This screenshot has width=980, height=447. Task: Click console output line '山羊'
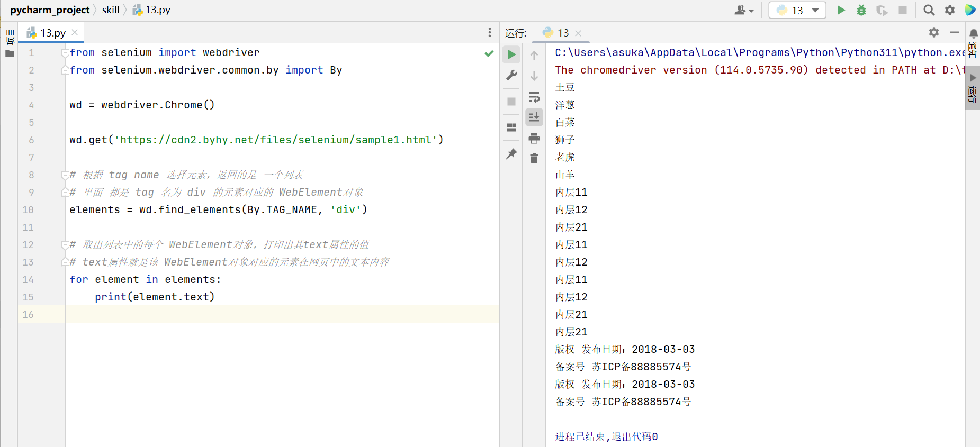(x=565, y=175)
